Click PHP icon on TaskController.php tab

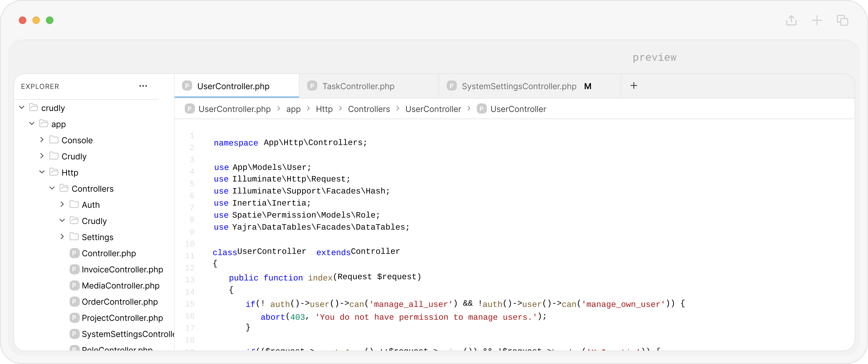coord(312,86)
